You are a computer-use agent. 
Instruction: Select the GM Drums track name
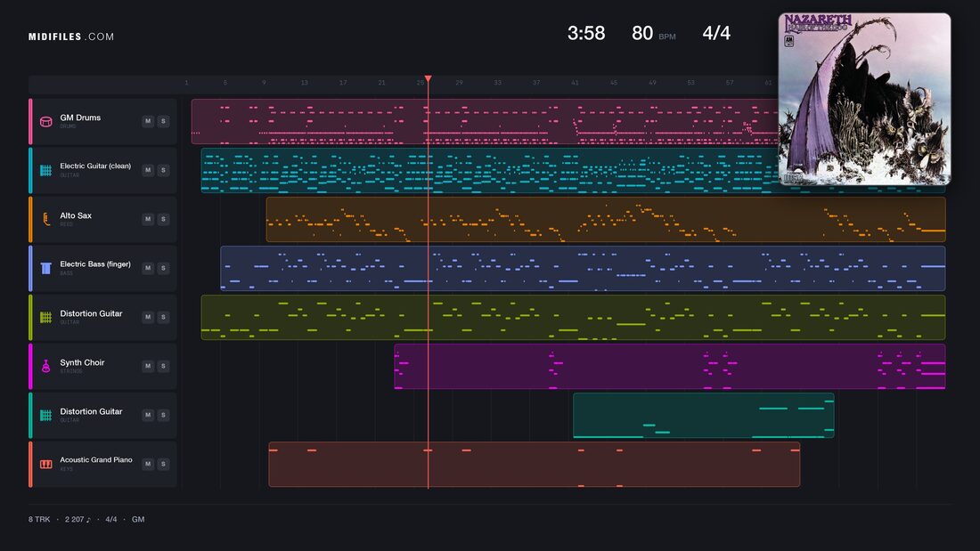point(80,117)
